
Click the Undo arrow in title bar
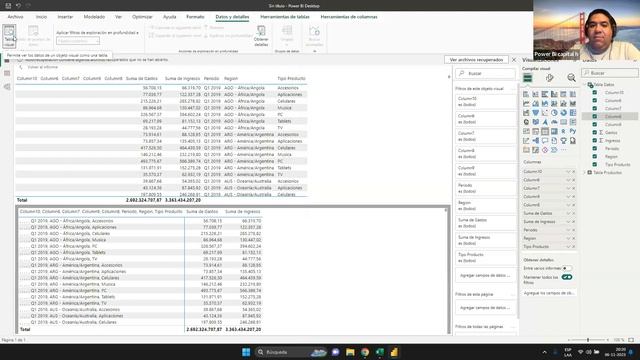click(x=18, y=6)
